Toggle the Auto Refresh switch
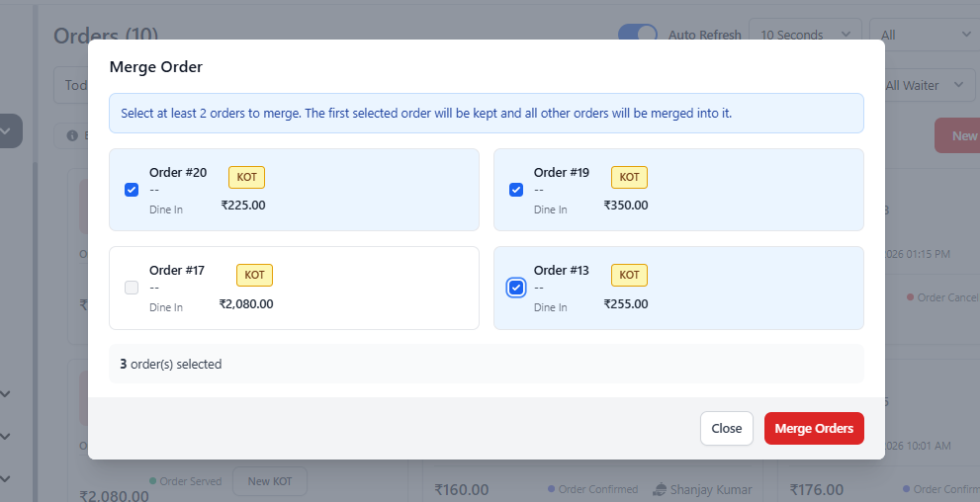The image size is (980, 502). click(x=638, y=35)
